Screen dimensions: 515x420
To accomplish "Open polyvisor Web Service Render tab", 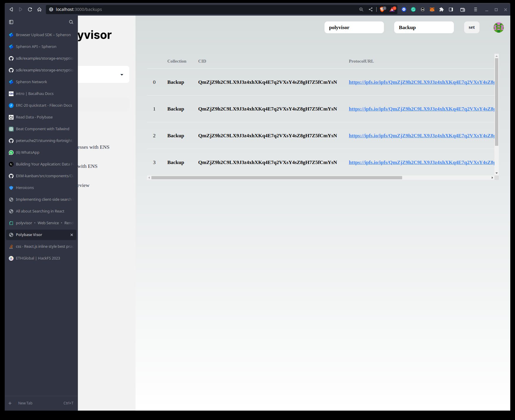I will 41,223.
